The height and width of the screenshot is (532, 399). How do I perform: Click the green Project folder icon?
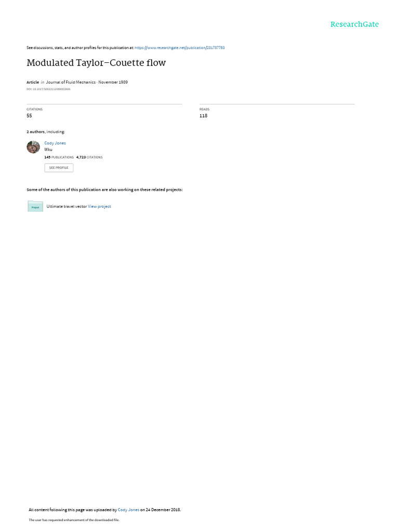point(35,206)
